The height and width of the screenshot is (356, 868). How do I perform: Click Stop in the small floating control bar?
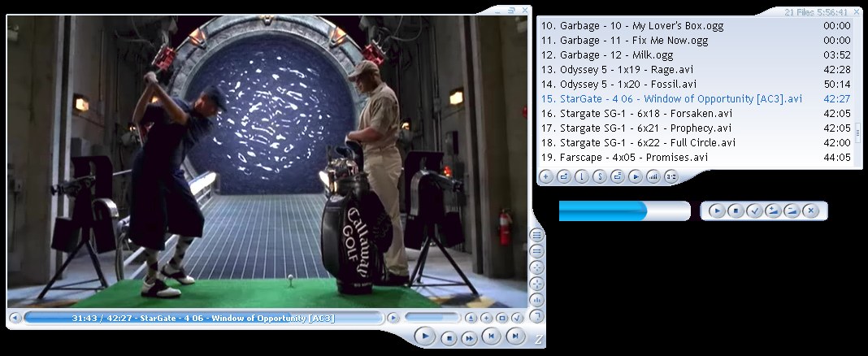(736, 211)
